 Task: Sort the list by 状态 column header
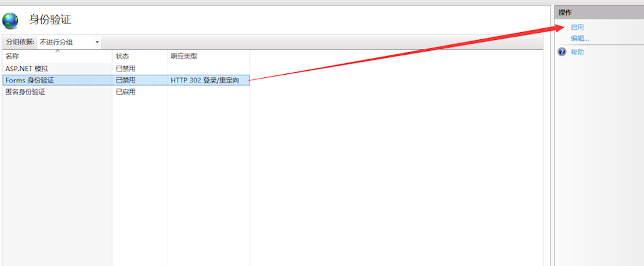click(x=122, y=57)
